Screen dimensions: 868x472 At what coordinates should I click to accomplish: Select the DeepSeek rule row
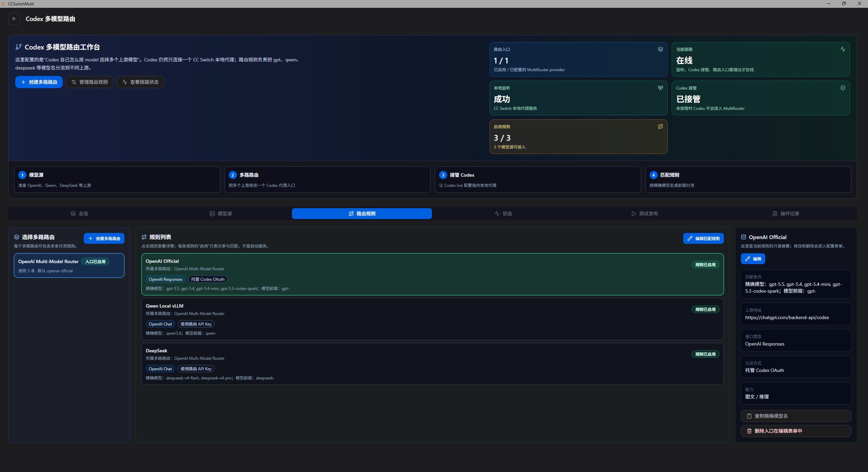click(x=433, y=364)
